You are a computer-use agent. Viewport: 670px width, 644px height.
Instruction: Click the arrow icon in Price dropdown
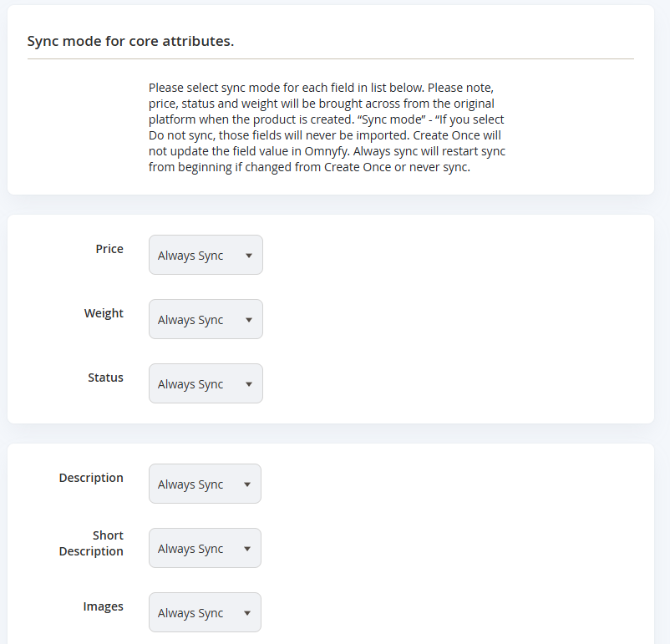click(x=249, y=256)
